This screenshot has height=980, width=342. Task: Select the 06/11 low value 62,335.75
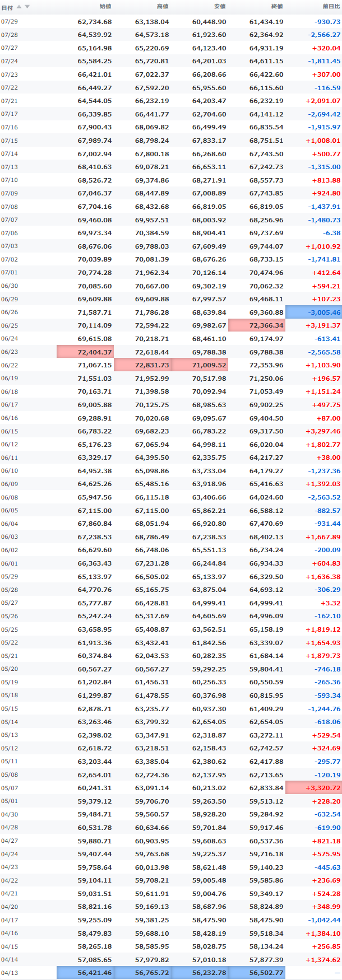pos(209,458)
